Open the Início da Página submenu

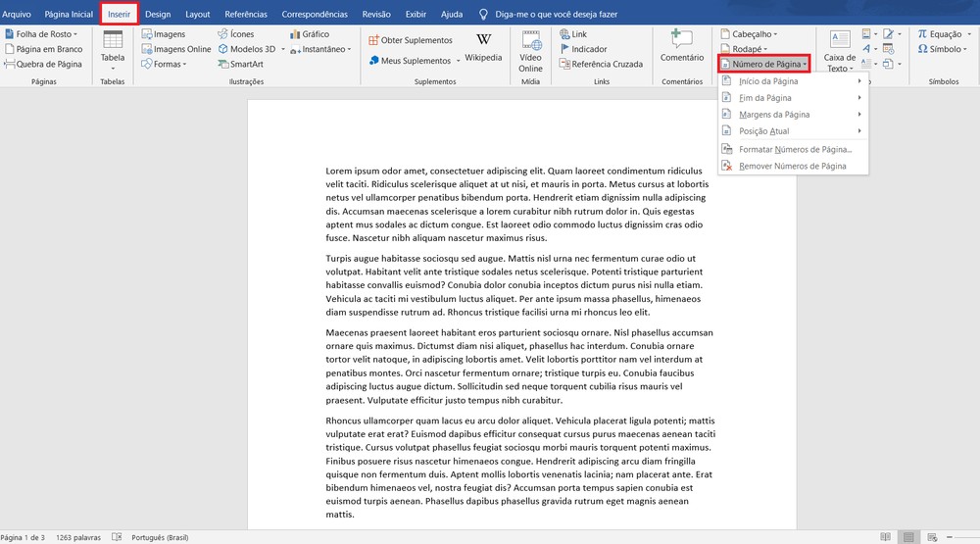click(x=793, y=81)
